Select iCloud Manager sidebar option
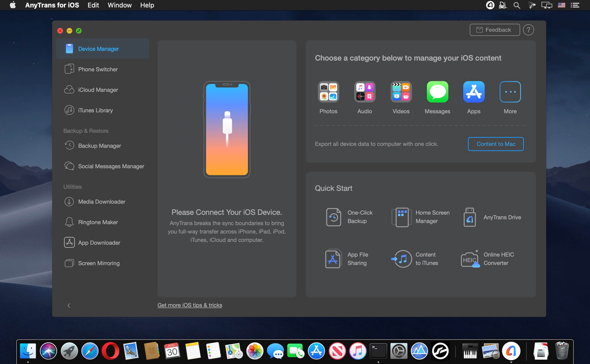This screenshot has width=590, height=364. (x=98, y=90)
